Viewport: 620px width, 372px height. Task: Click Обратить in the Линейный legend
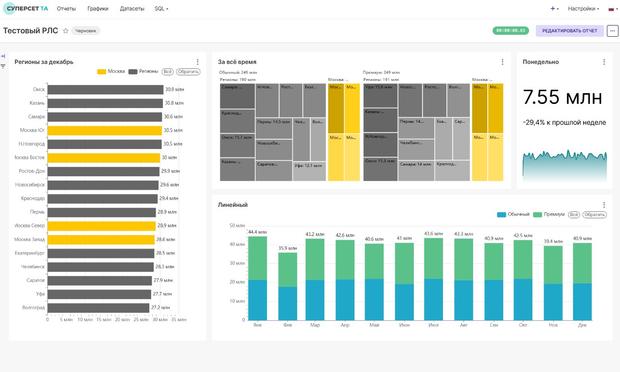point(594,214)
